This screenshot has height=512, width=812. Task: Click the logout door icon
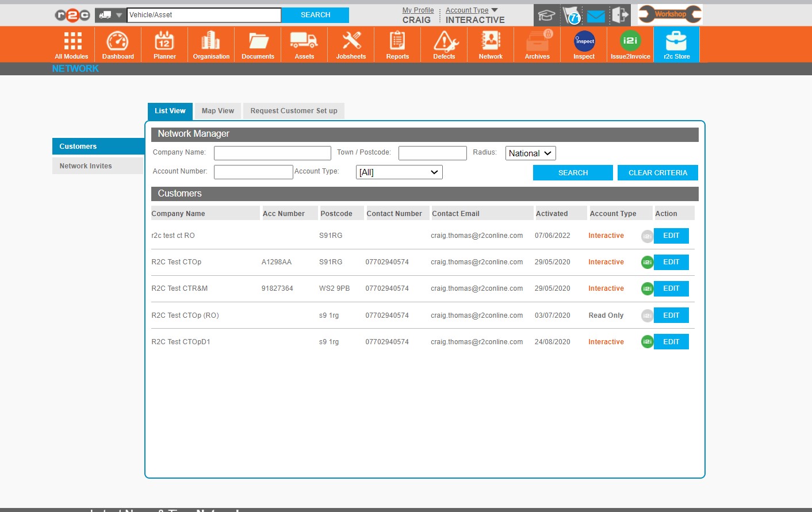click(x=620, y=16)
